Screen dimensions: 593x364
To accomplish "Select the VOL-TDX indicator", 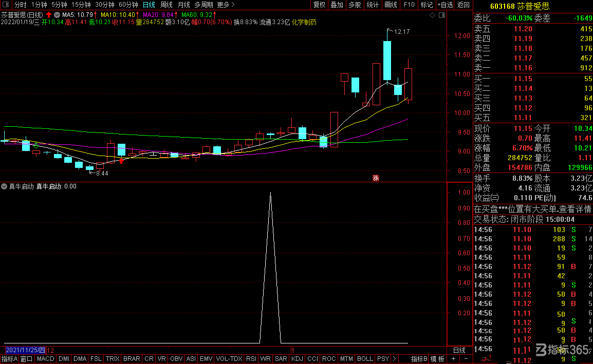I will pyautogui.click(x=229, y=359).
